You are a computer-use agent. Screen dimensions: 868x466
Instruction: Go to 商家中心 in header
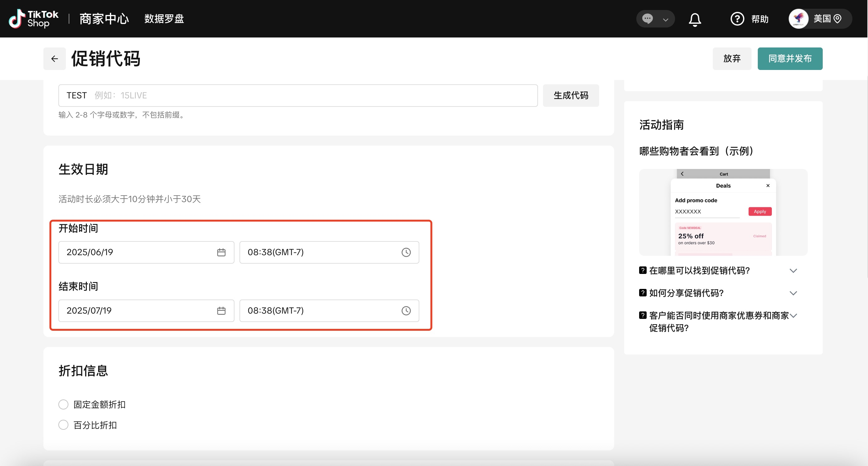click(104, 19)
